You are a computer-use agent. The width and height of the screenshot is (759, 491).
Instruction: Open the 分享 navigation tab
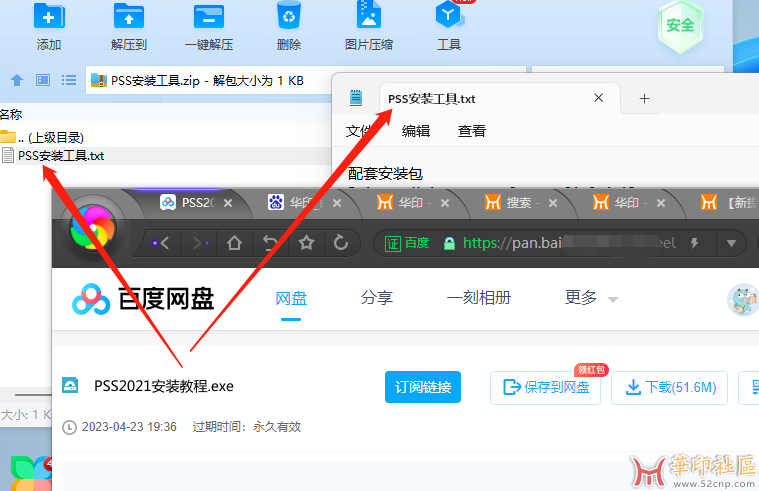coord(377,297)
